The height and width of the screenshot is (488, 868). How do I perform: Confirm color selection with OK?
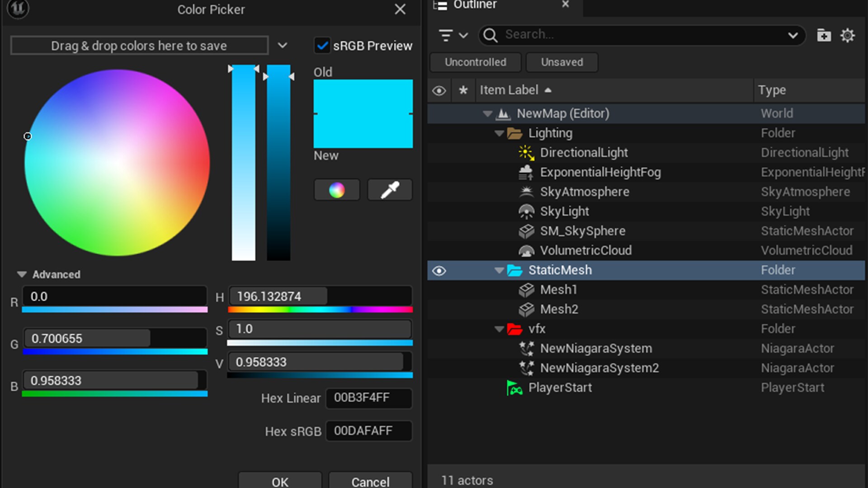tap(279, 482)
